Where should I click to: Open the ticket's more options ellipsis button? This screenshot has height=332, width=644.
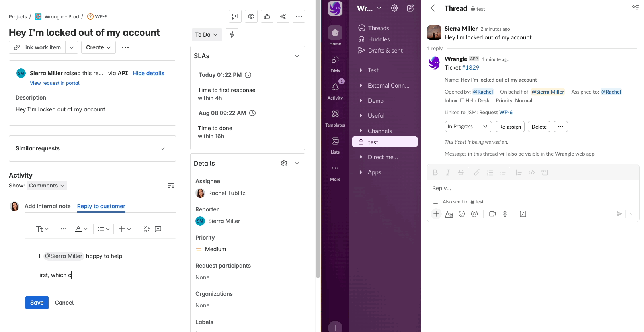[560, 127]
